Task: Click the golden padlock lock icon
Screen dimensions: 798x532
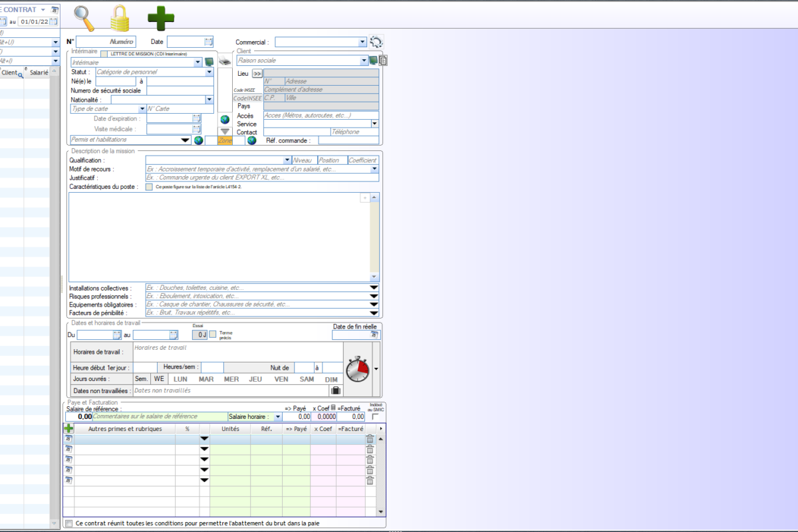Action: point(120,18)
